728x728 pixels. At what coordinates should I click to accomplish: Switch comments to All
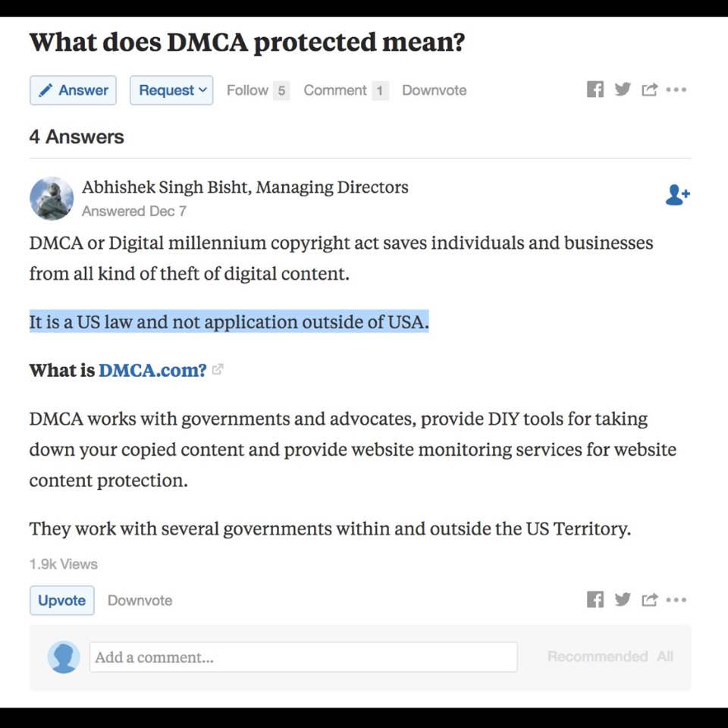pyautogui.click(x=665, y=657)
